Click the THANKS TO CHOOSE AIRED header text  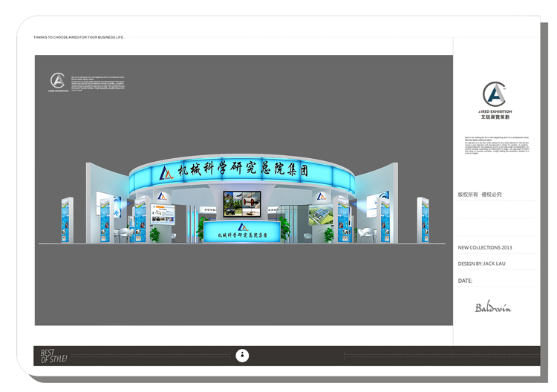[79, 37]
